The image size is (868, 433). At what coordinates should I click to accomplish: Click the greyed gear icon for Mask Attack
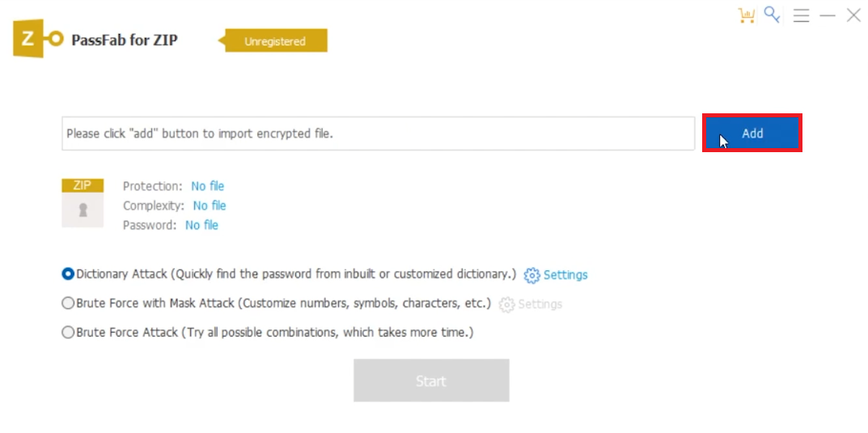(x=506, y=305)
